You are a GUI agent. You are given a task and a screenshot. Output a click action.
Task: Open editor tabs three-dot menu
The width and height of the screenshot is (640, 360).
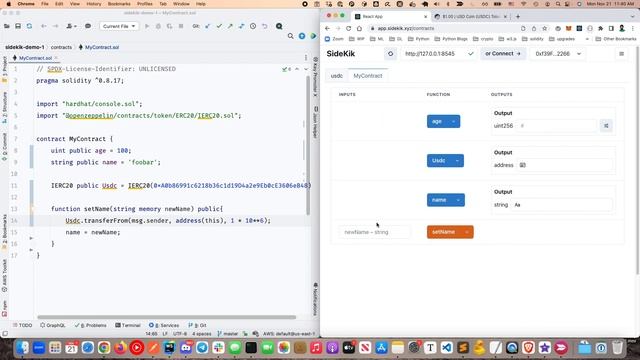click(x=306, y=58)
